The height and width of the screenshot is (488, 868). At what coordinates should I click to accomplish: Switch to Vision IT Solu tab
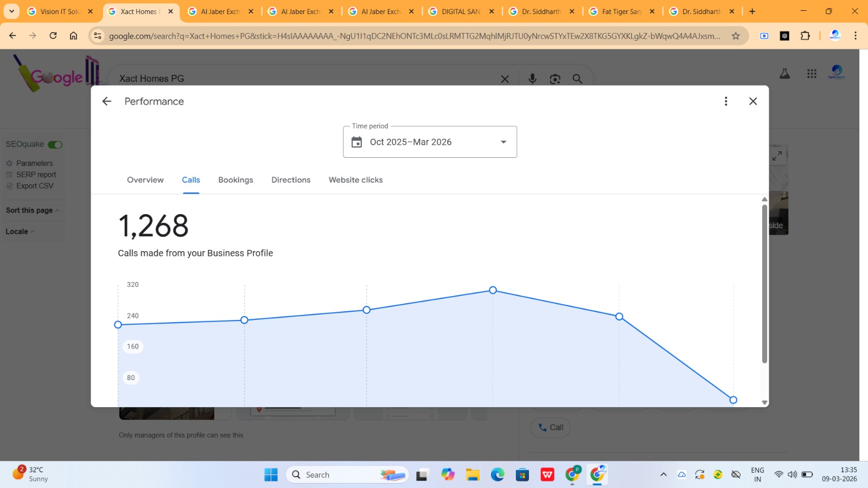tap(60, 11)
